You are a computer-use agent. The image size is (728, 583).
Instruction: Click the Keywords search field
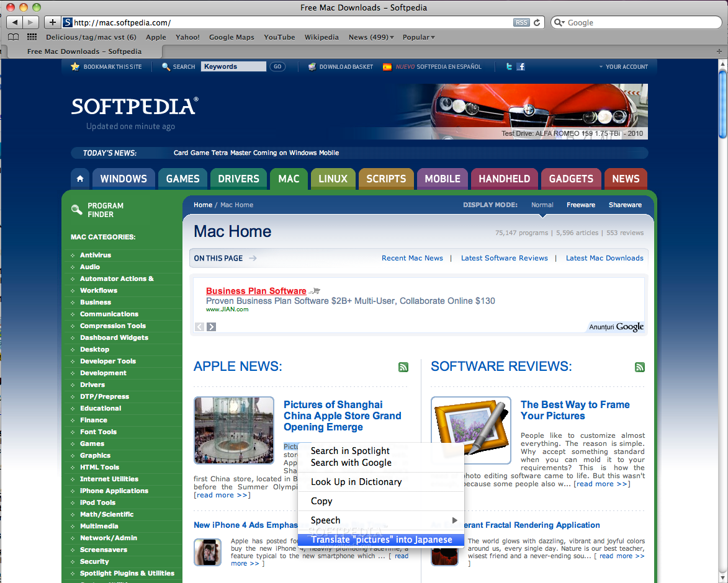pyautogui.click(x=233, y=66)
